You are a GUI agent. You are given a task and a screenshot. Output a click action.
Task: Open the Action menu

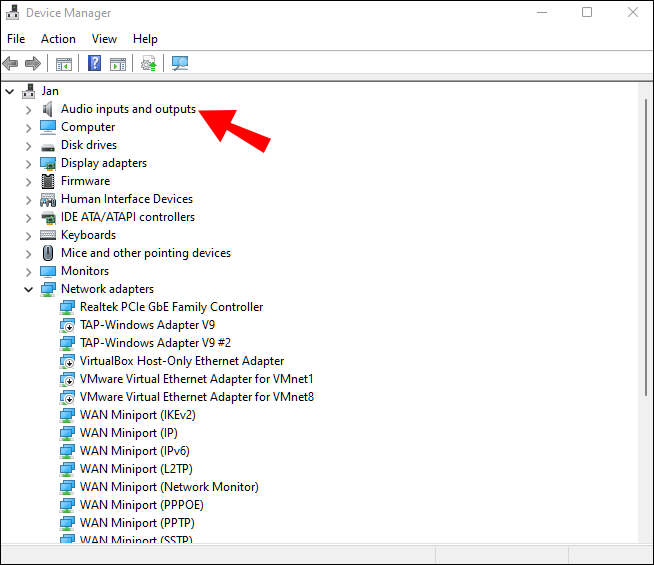[58, 39]
